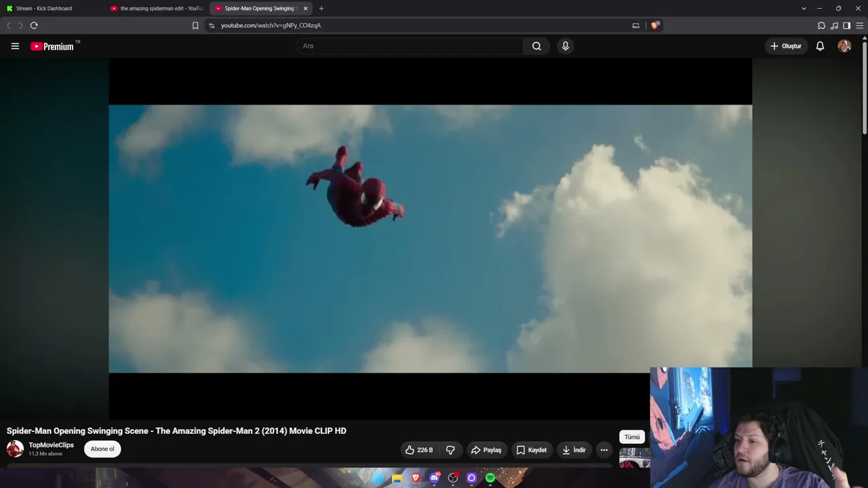
Task: Open File Explorer from taskbar
Action: point(397,479)
